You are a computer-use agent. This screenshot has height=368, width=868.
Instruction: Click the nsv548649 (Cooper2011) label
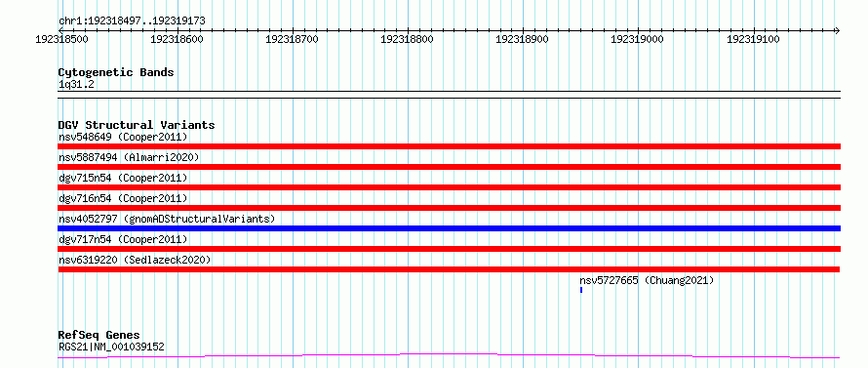pos(123,137)
